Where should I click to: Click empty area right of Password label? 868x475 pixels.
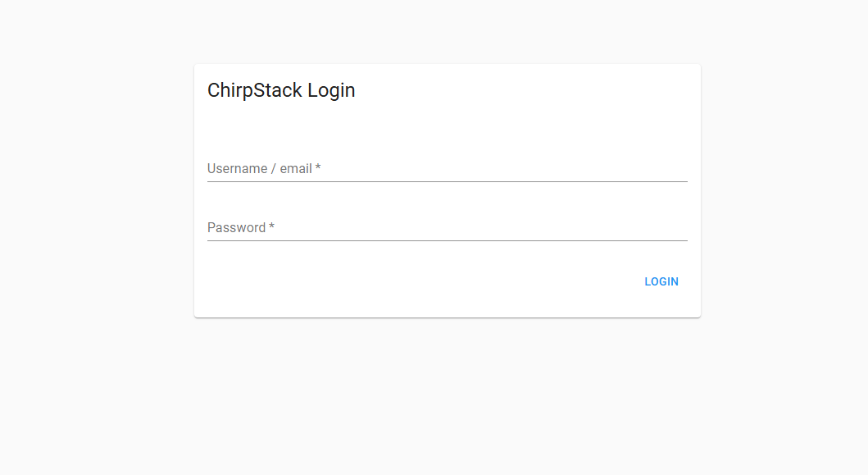pos(492,227)
